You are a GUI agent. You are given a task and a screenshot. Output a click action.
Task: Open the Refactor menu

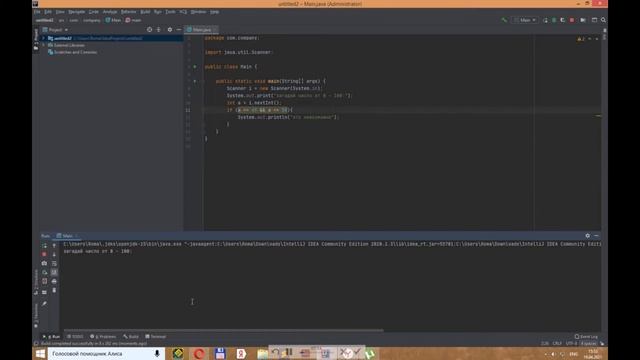point(129,12)
